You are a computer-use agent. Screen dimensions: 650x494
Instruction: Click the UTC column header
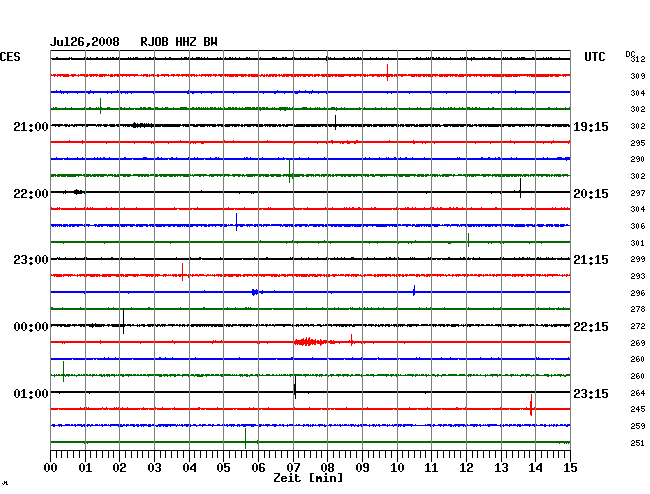tap(594, 57)
